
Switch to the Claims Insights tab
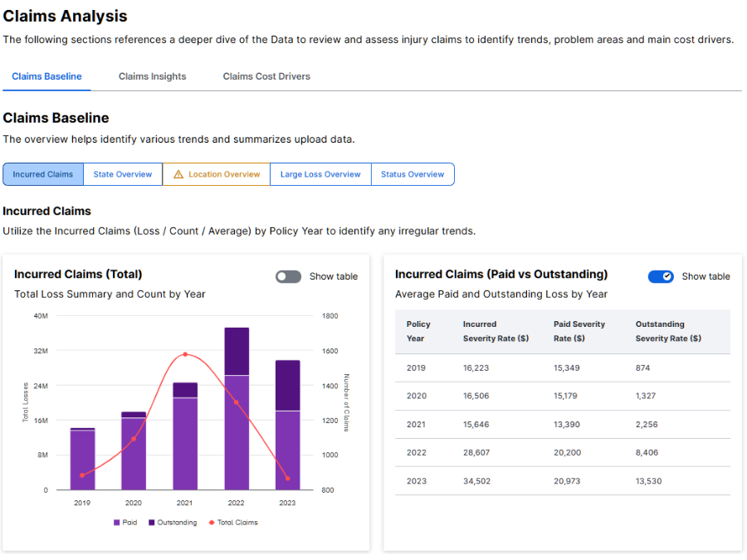(152, 75)
